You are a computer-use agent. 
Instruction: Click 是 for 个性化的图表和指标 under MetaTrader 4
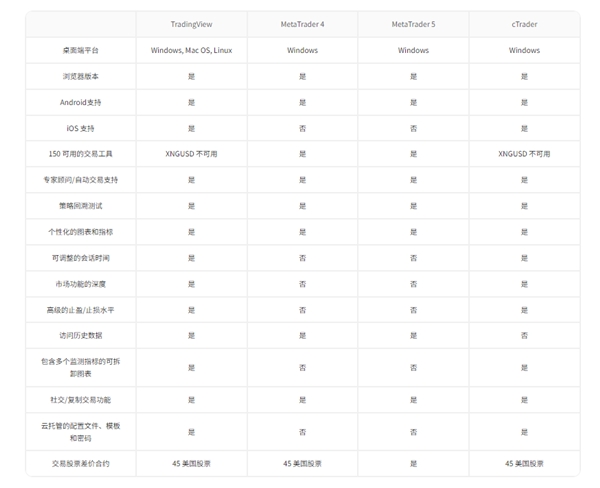302,232
